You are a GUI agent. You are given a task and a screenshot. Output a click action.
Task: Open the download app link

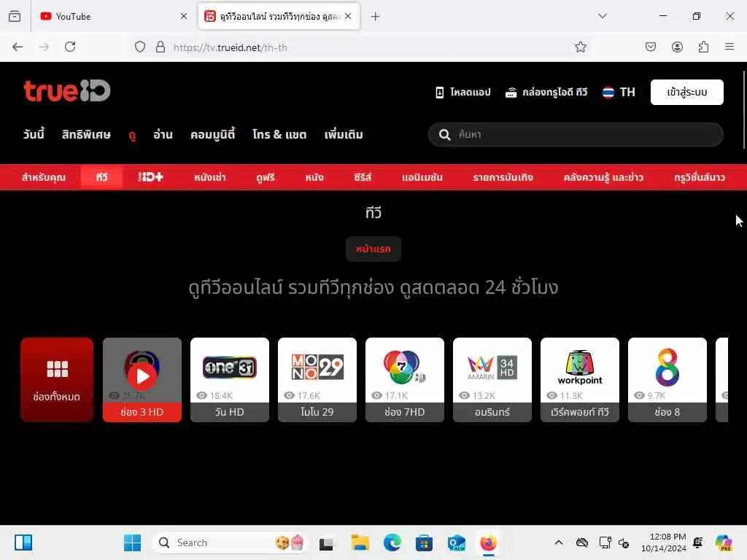(463, 92)
